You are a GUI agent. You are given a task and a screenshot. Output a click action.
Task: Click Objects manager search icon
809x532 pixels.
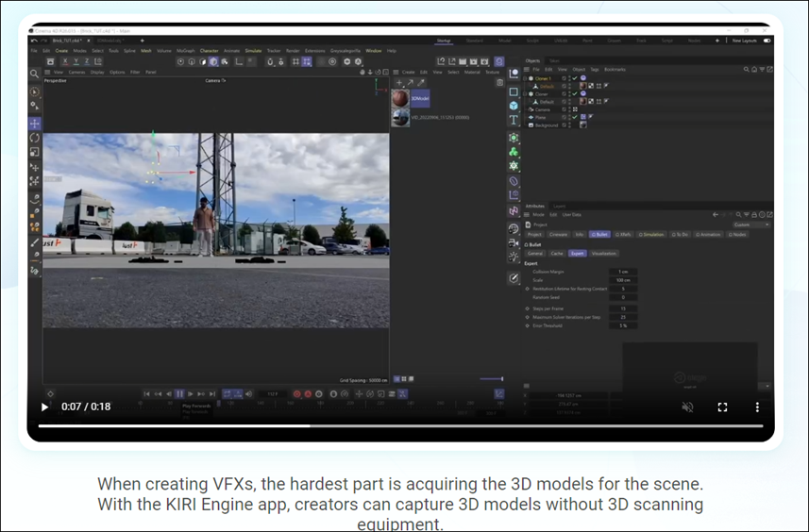pos(746,69)
